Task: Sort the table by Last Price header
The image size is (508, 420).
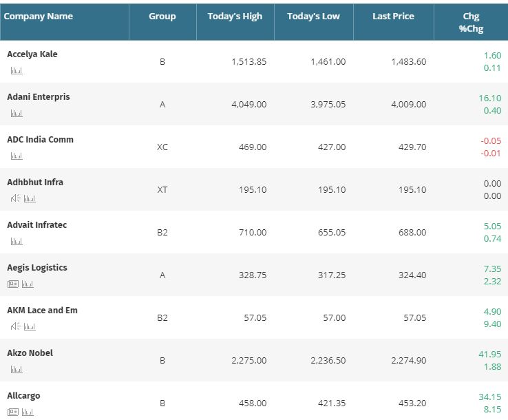Action: pyautogui.click(x=393, y=17)
